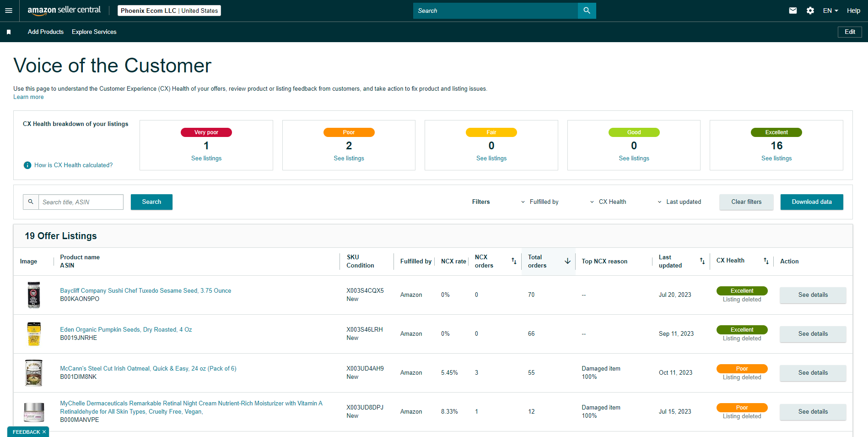The height and width of the screenshot is (437, 868).
Task: See listings under Good
Action: point(634,158)
